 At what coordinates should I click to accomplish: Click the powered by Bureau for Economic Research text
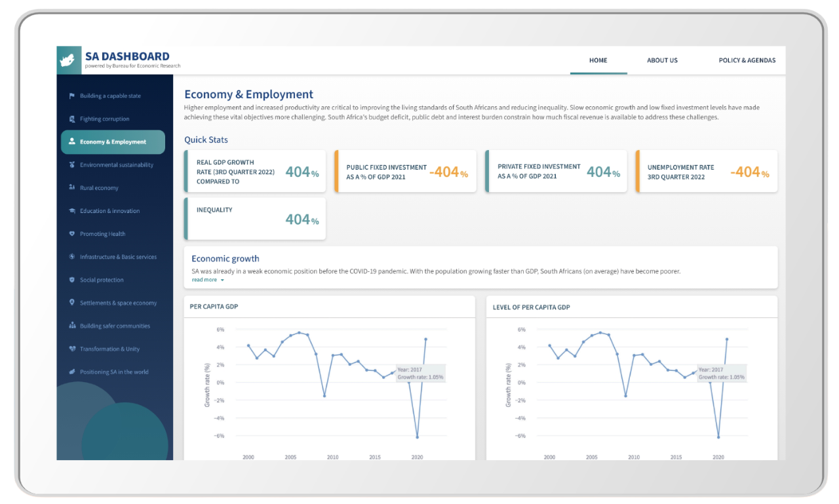point(133,66)
